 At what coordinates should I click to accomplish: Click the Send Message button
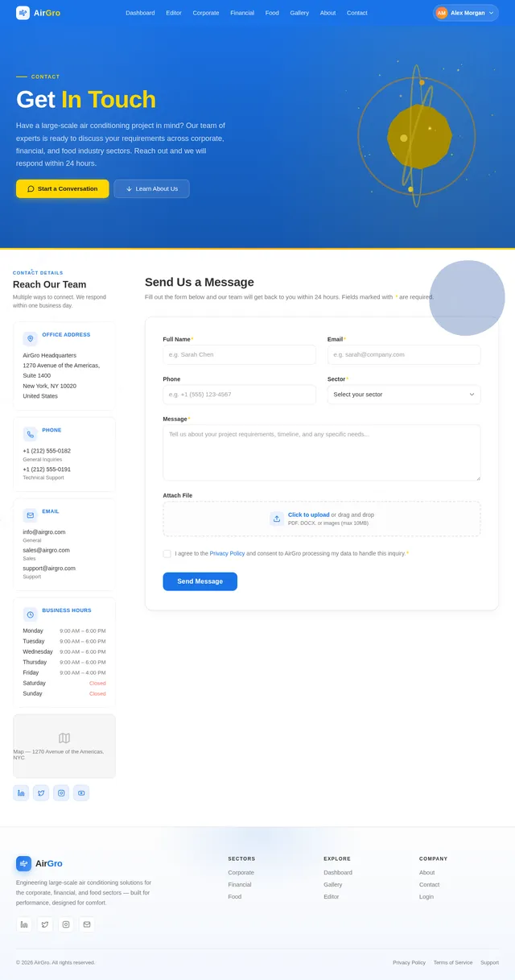click(x=200, y=581)
